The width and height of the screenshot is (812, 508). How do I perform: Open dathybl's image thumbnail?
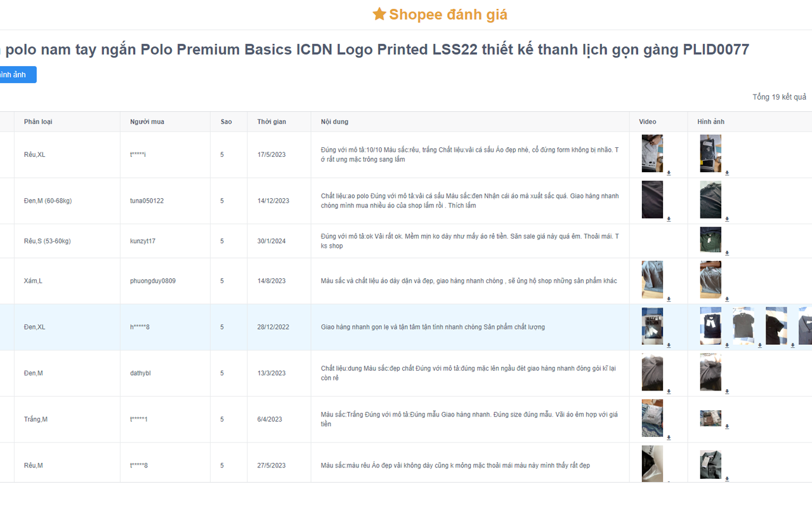click(710, 372)
